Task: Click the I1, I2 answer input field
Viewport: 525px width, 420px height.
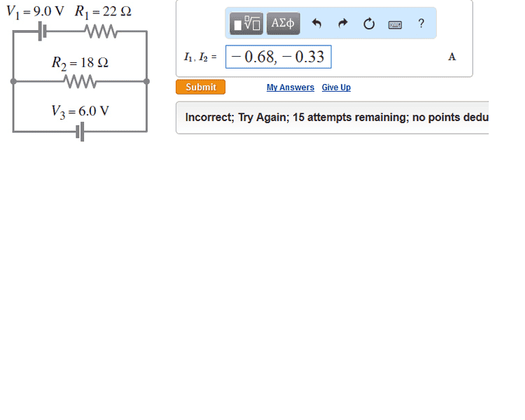Action: 279,57
